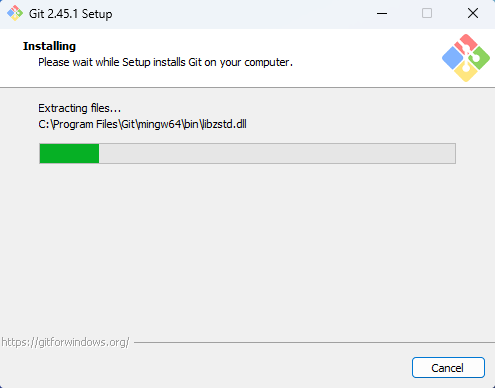This screenshot has width=495, height=388.
Task: Click the large Git logo in header
Action: [466, 58]
